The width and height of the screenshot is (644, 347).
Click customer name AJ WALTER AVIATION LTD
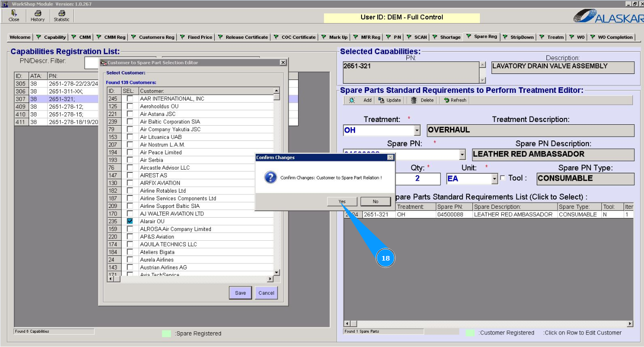pyautogui.click(x=172, y=214)
